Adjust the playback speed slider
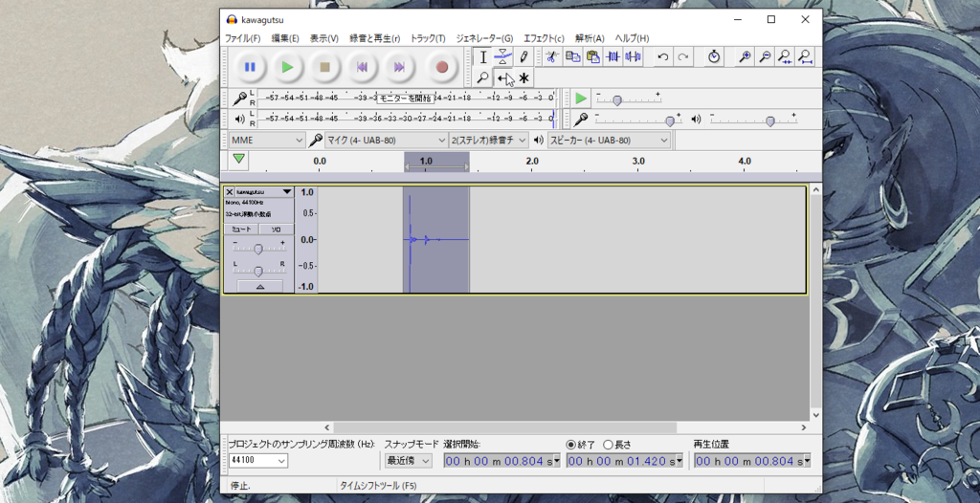Viewport: 980px width, 503px height. tap(617, 100)
